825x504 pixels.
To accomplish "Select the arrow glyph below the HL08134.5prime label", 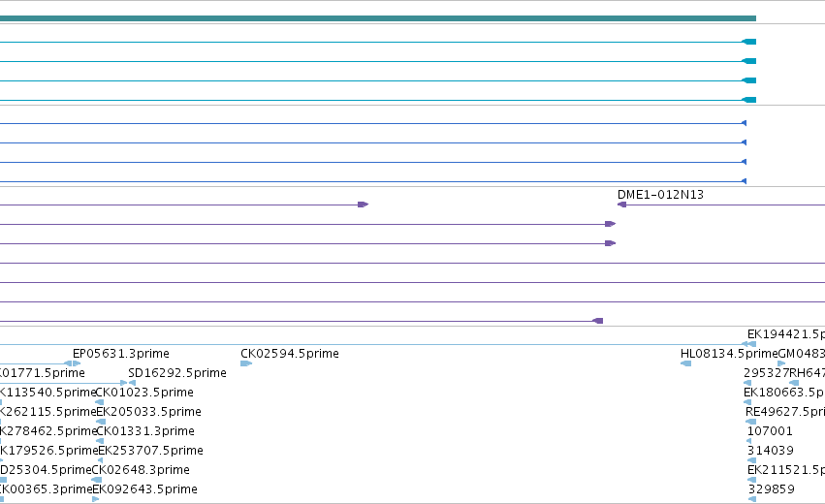I will (x=686, y=363).
